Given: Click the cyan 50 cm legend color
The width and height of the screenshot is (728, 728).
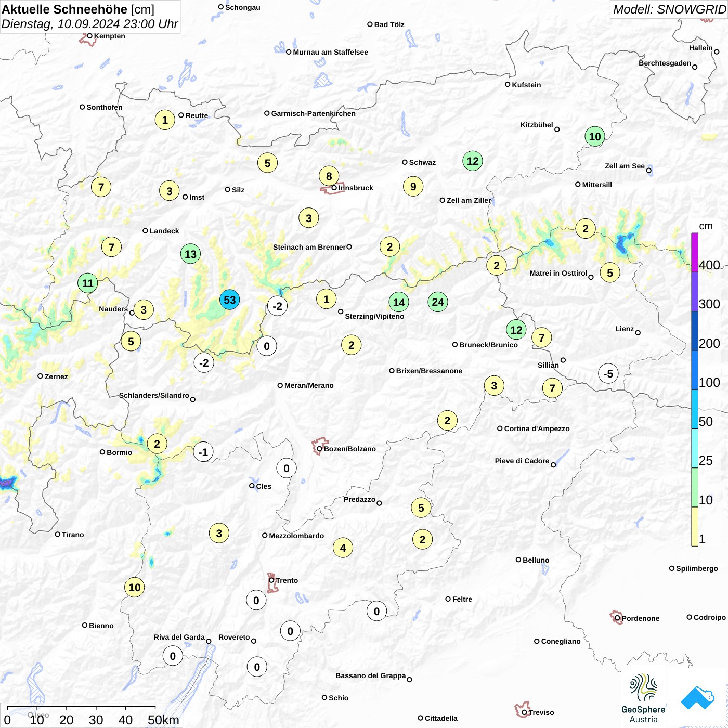Looking at the screenshot, I should click(x=694, y=409).
